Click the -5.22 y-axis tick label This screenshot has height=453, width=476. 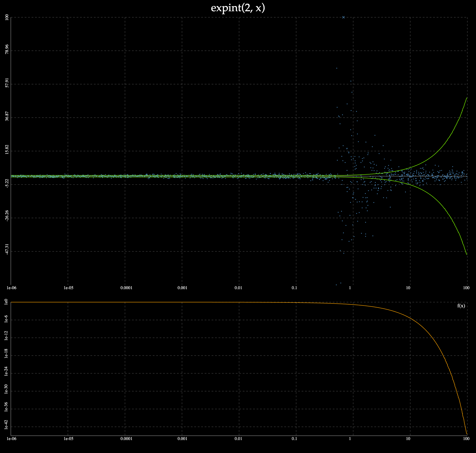click(x=7, y=183)
